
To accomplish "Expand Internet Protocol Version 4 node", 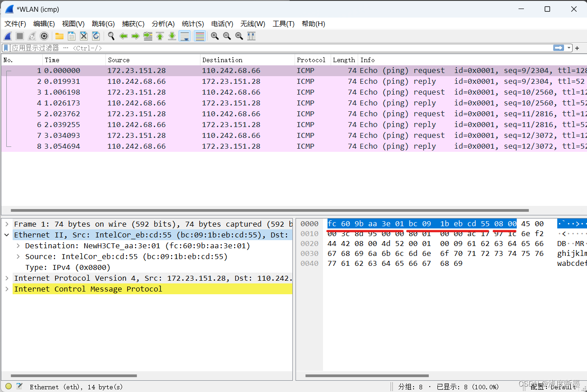I will [x=7, y=278].
